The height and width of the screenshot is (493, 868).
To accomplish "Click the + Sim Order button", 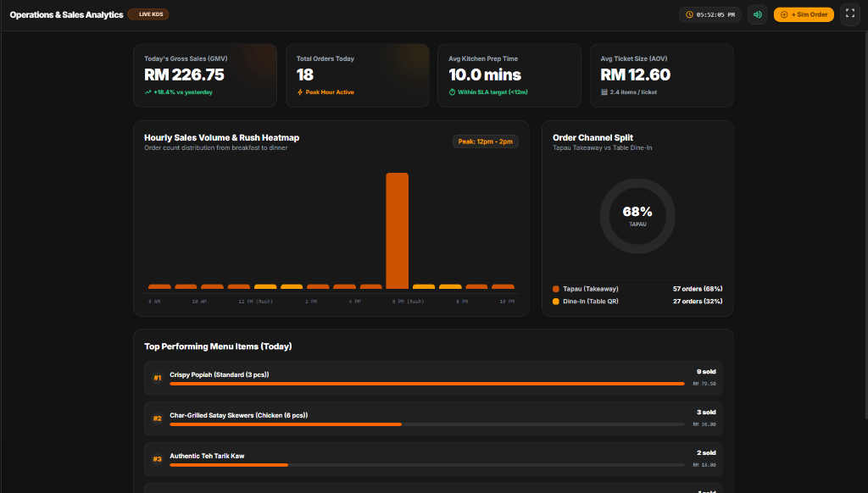I will (x=804, y=14).
